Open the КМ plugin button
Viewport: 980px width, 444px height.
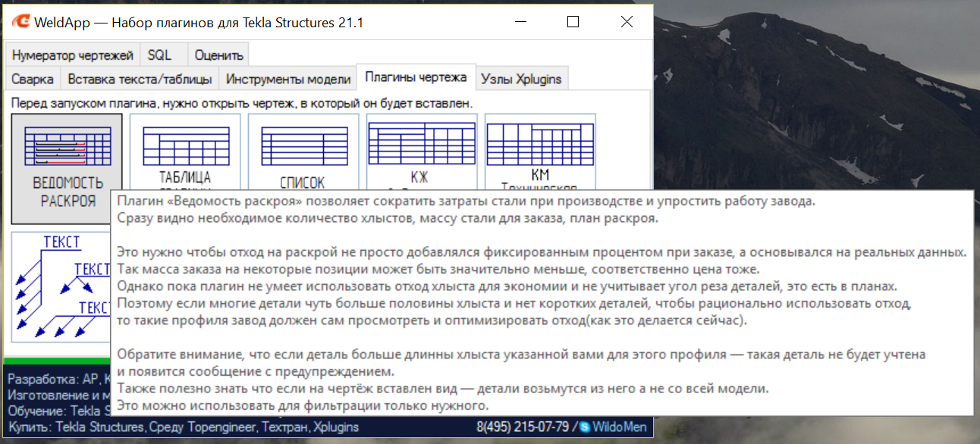click(x=540, y=151)
